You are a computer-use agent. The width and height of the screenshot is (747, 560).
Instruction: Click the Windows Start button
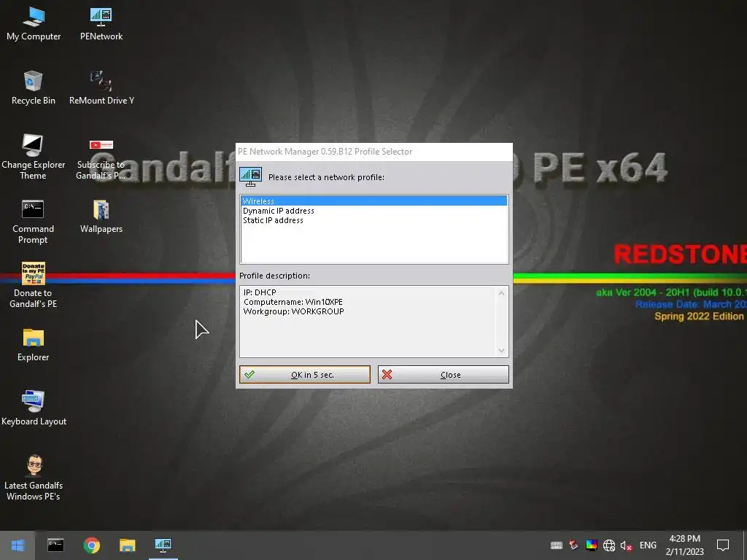(x=18, y=545)
